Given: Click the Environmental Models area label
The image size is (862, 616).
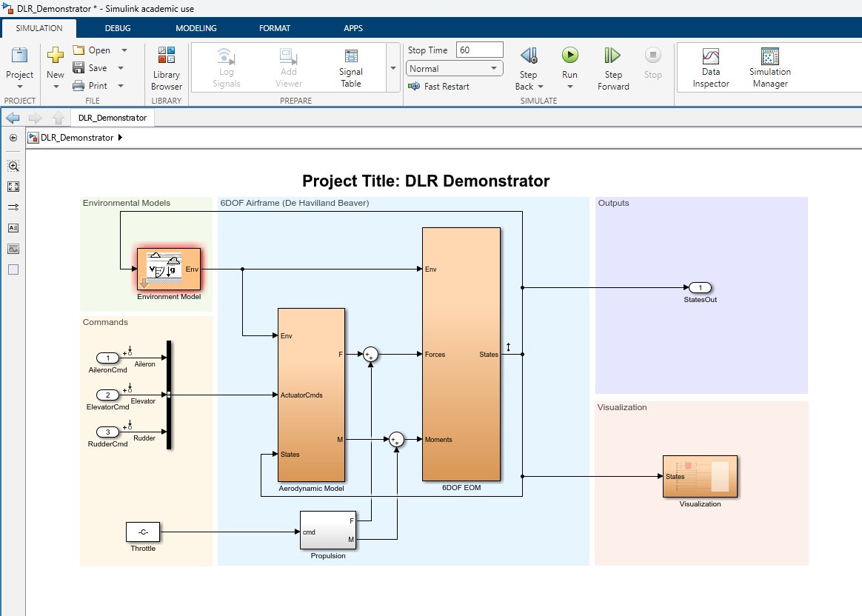Looking at the screenshot, I should [127, 203].
